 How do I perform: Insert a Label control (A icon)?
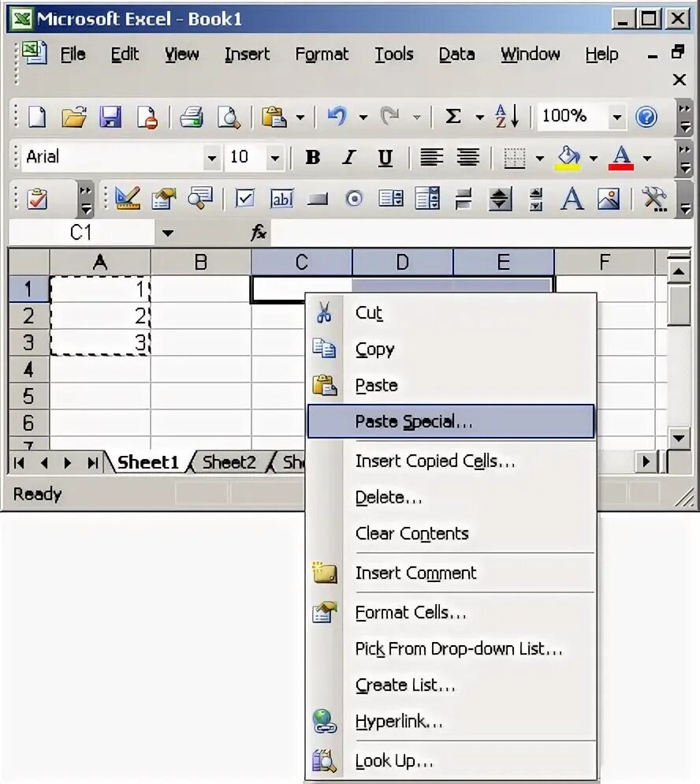coord(572,199)
